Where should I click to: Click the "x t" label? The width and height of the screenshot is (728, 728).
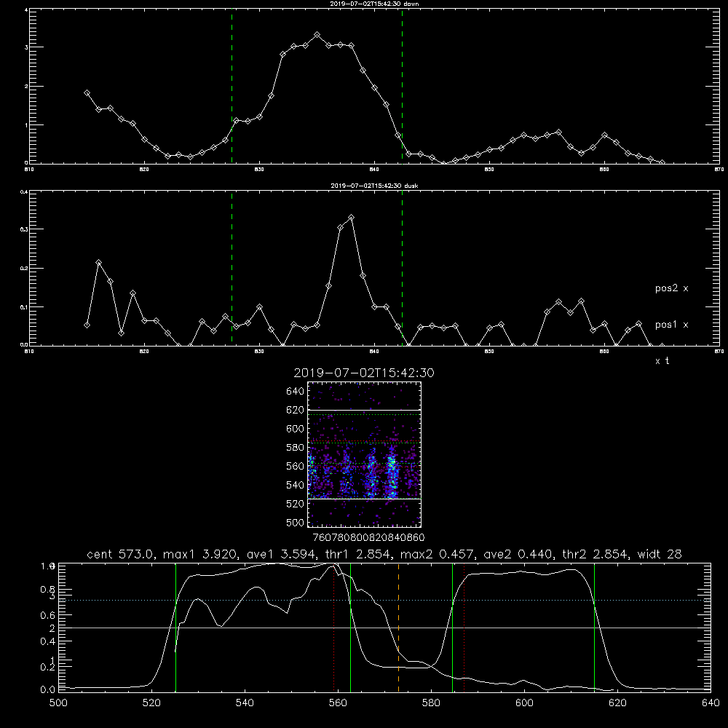(x=662, y=361)
